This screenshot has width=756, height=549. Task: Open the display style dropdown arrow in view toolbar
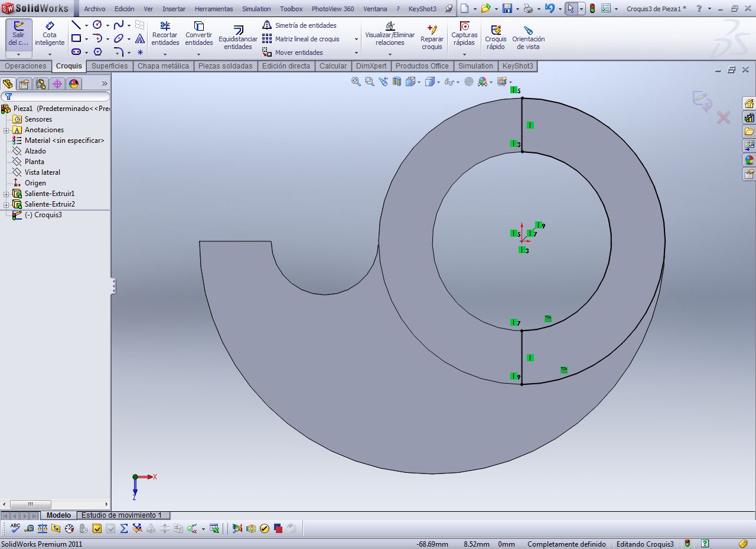[x=438, y=82]
